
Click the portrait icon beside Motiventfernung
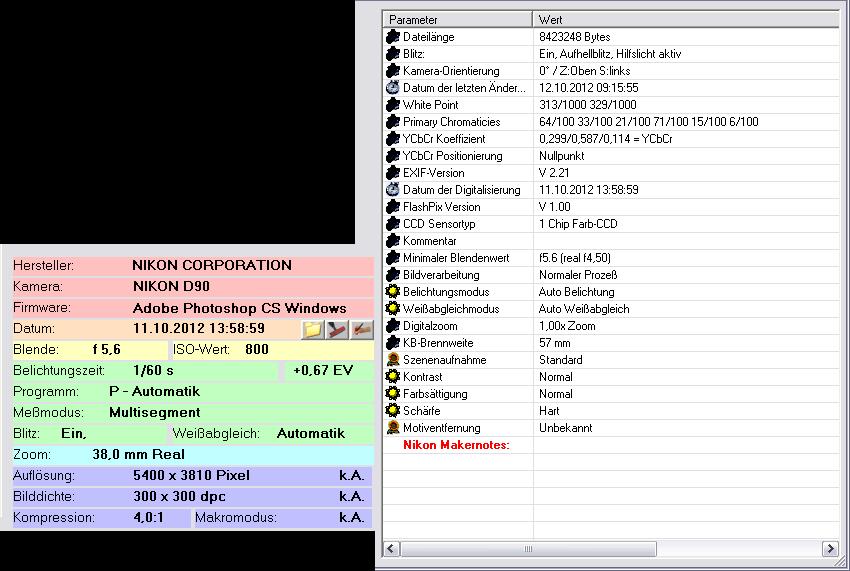click(392, 428)
